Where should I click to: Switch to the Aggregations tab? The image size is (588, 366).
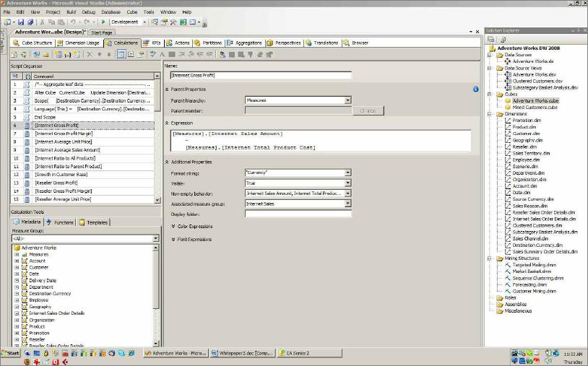click(244, 43)
